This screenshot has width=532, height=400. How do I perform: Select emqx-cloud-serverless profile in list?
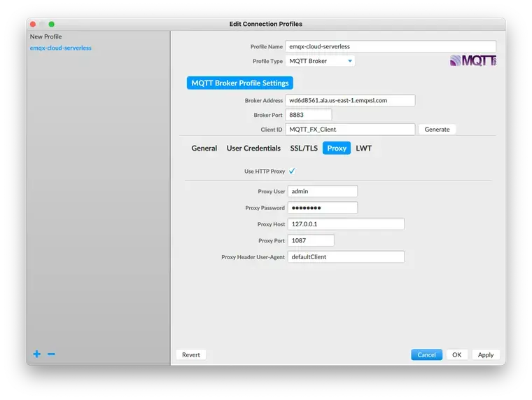[x=61, y=48]
